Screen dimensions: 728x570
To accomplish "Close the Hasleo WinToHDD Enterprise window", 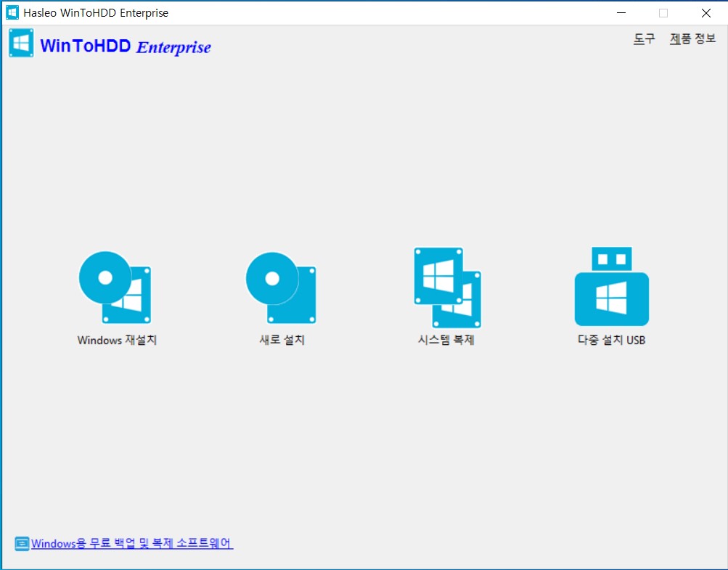I will point(705,13).
